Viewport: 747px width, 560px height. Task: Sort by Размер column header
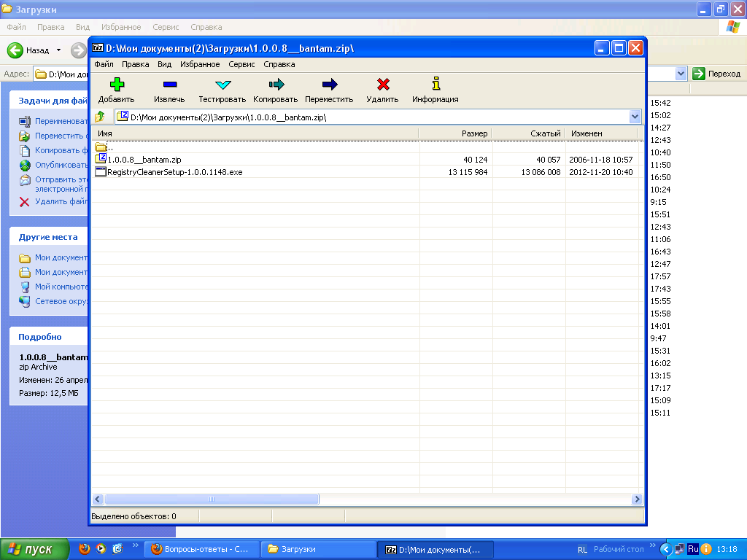455,133
